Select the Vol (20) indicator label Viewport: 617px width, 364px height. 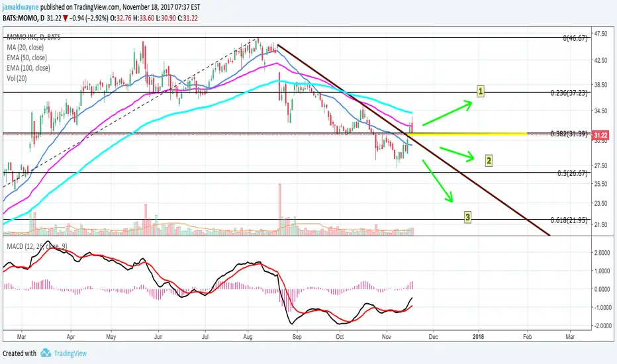(x=17, y=78)
